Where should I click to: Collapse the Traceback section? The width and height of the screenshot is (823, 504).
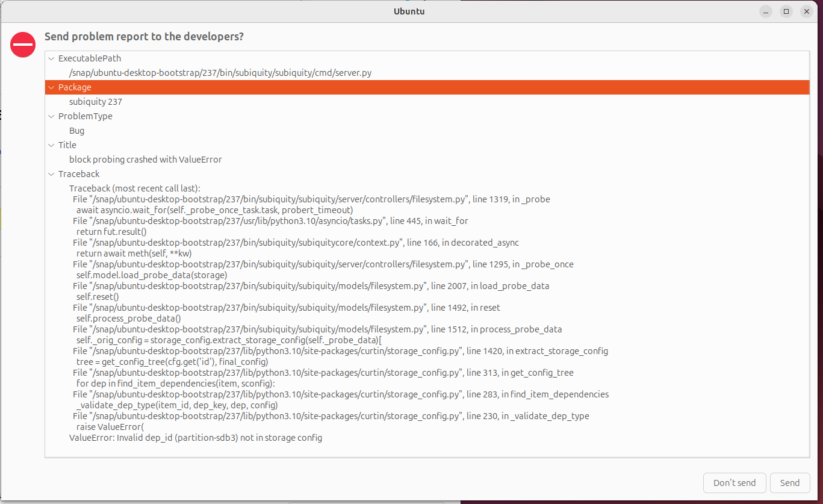(x=51, y=174)
